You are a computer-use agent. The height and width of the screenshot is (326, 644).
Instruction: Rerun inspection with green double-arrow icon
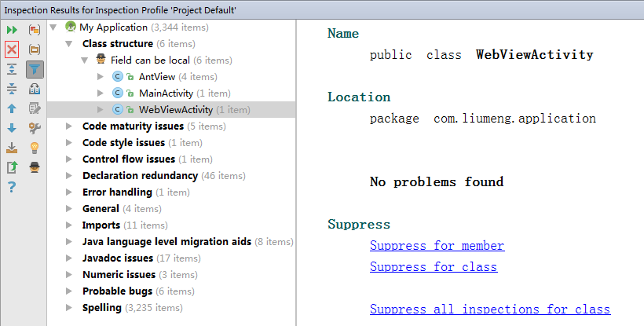(x=12, y=30)
